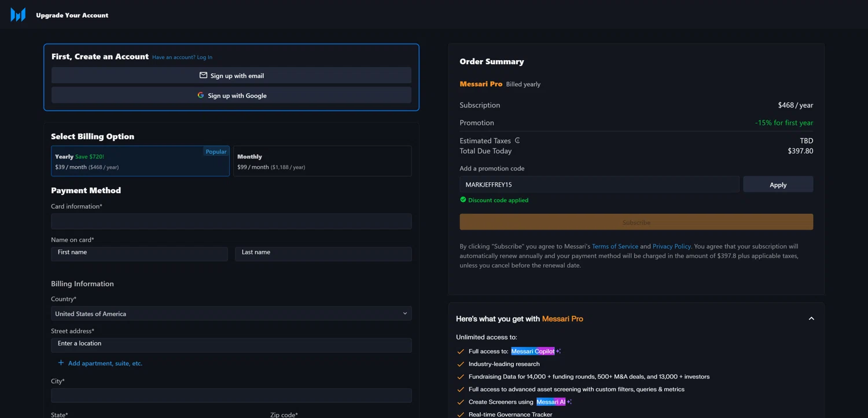This screenshot has height=418, width=868.
Task: Click the Discount code applied message
Action: click(x=498, y=200)
